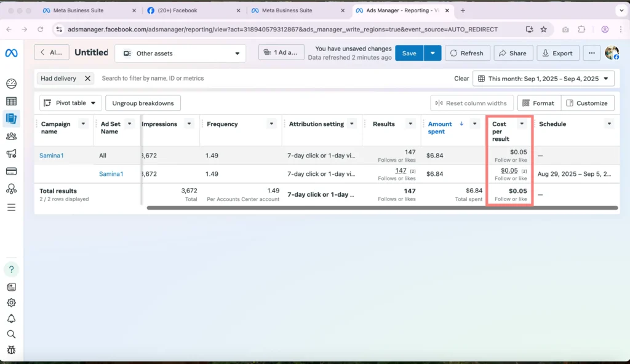Open the date range This month selector
The image size is (630, 364).
(x=543, y=79)
